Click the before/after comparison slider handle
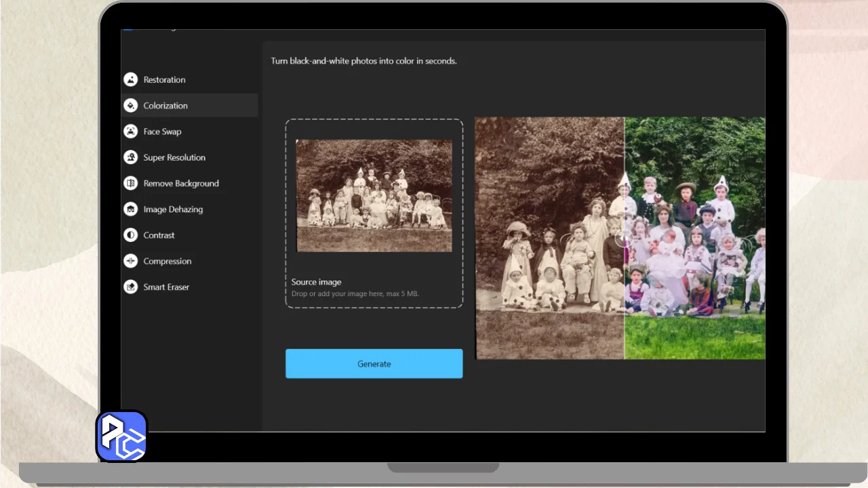The width and height of the screenshot is (868, 488). click(624, 239)
